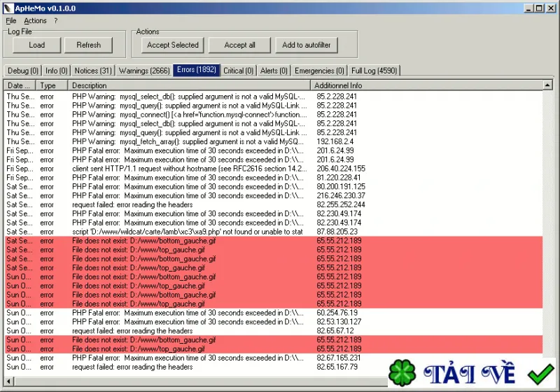Viewport: 560px width, 392px height.
Task: Select the mysql_connect() warning row
Action: click(x=274, y=115)
